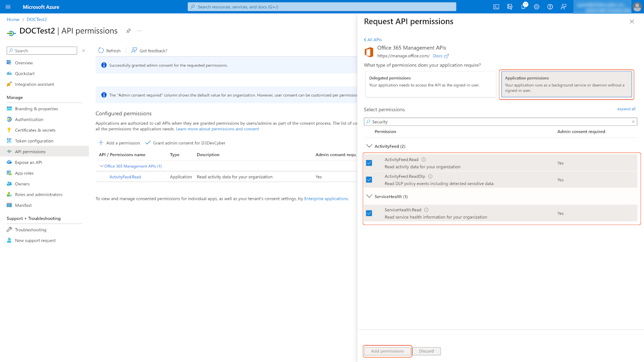Click the info icon beside ActivityFeed.Read

[x=423, y=160]
